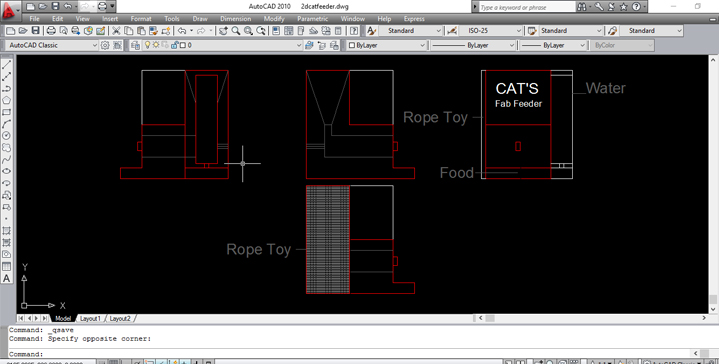Toggle layer 0 on/off lightbulb
719x364 pixels.
(148, 45)
